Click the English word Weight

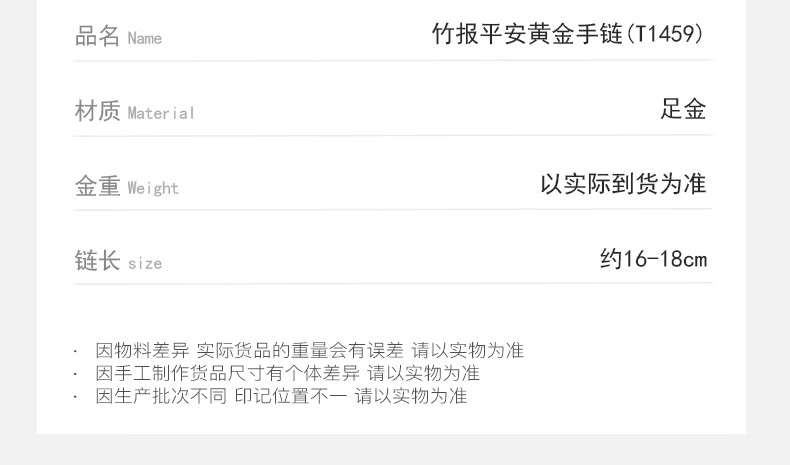153,188
